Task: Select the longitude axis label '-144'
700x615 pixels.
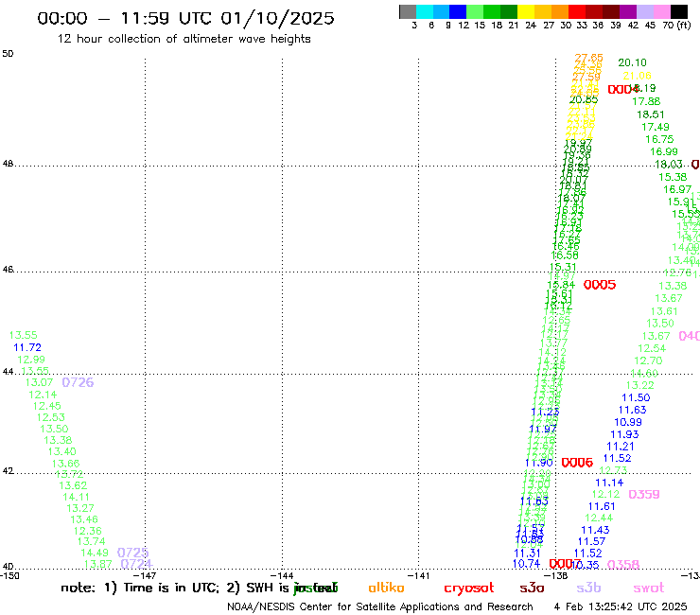Action: tap(282, 576)
